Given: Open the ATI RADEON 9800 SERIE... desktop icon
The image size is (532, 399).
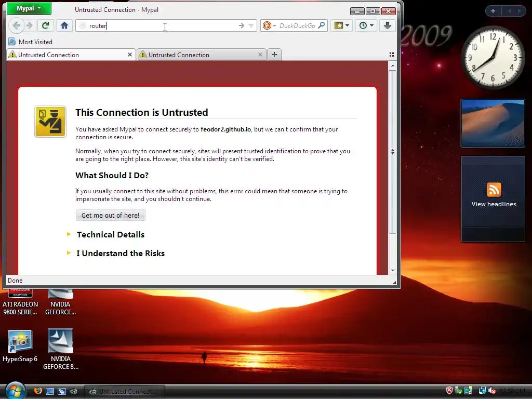Looking at the screenshot, I should click(20, 302).
